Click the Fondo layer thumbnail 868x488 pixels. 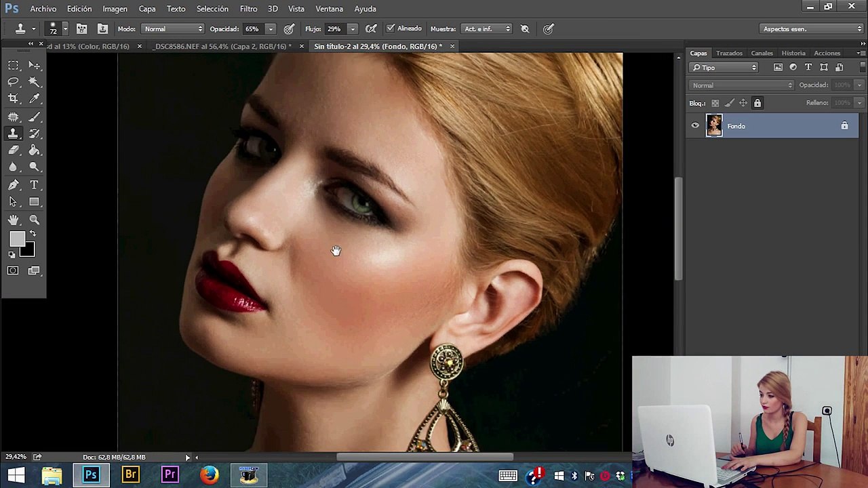pos(714,126)
